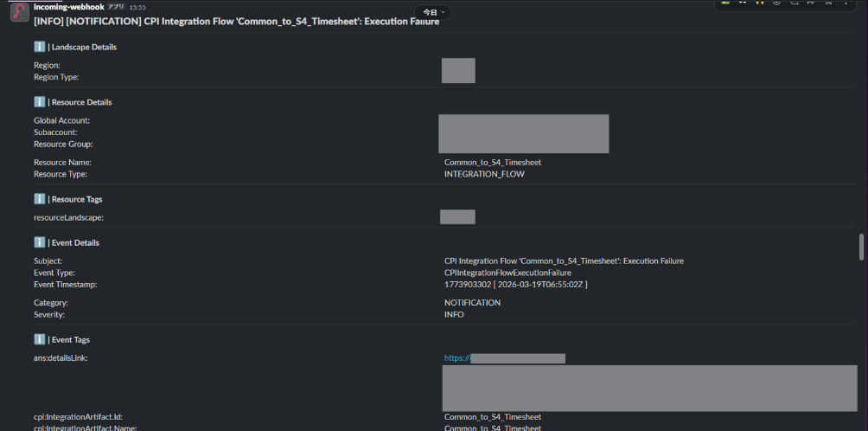
Task: Click the 'Global Account:' label
Action: (x=61, y=120)
